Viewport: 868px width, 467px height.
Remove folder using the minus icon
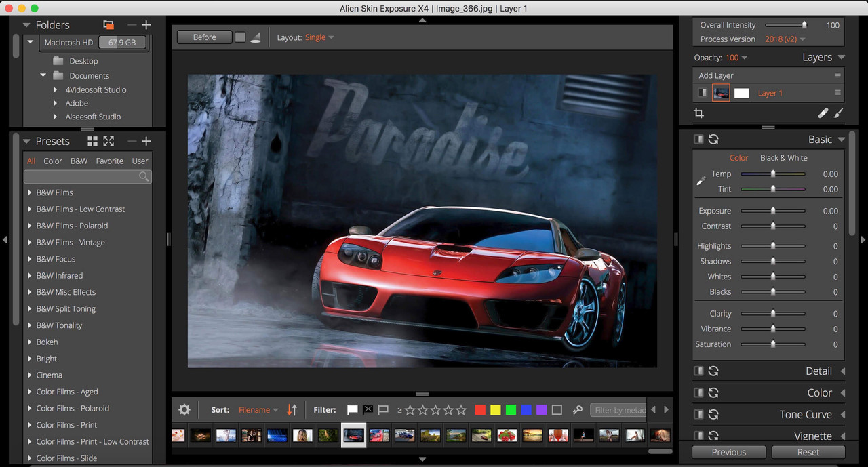[x=132, y=25]
